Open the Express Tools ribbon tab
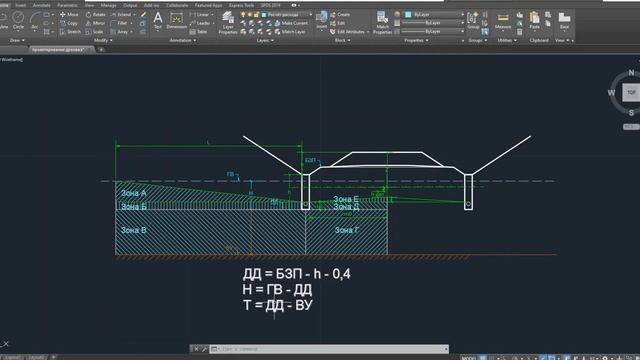Screen dimensions: 640x360 241,5
